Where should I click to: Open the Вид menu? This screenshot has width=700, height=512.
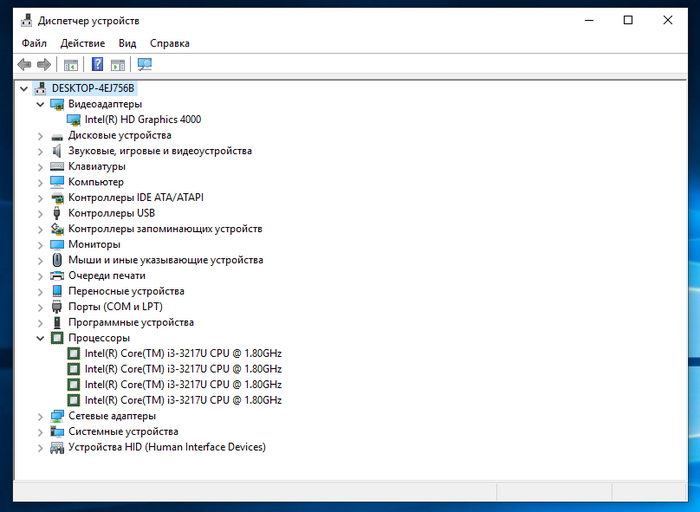click(x=127, y=43)
